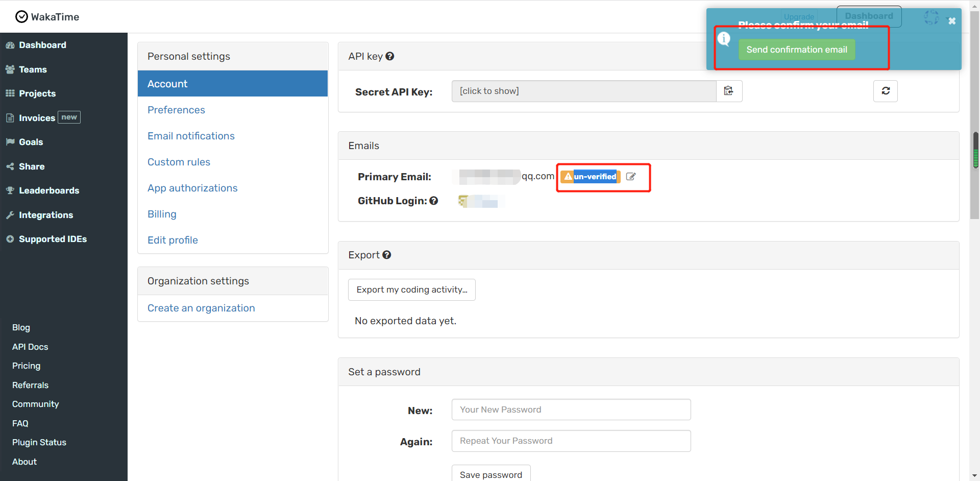The image size is (980, 481).
Task: Edit the primary email pencil icon
Action: pos(631,176)
